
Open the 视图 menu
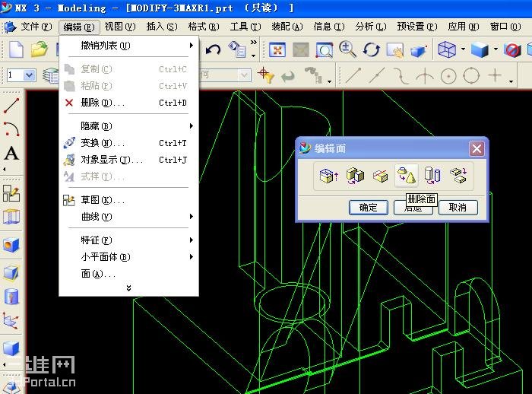pyautogui.click(x=120, y=27)
